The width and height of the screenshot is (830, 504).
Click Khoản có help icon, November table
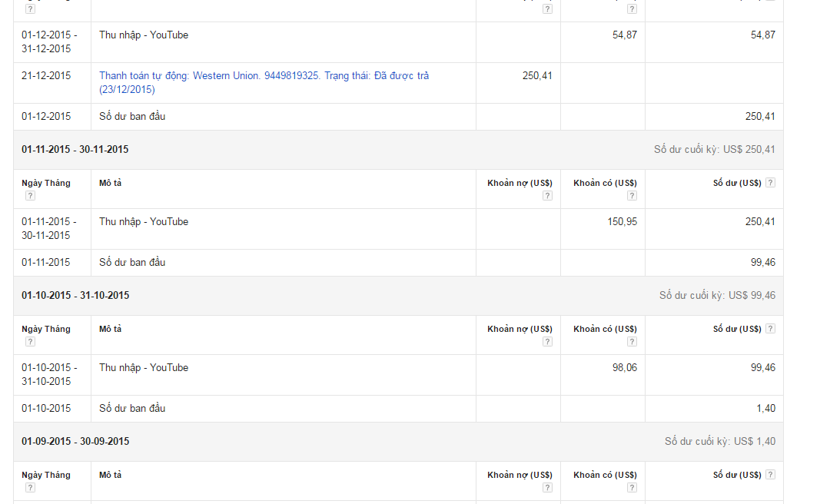coord(632,196)
